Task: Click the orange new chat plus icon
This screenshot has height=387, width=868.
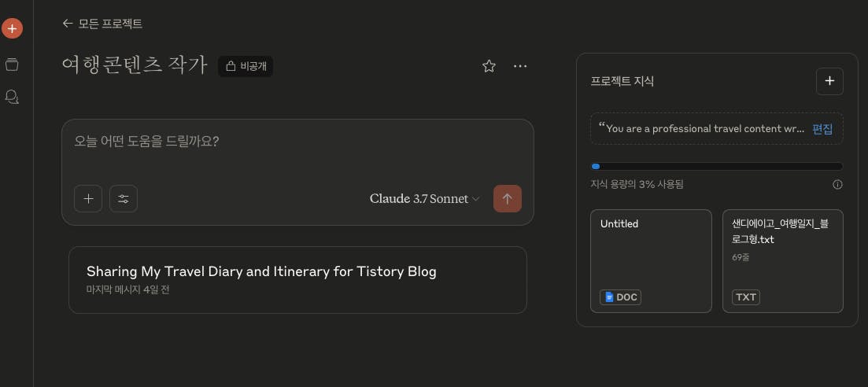Action: coord(12,29)
